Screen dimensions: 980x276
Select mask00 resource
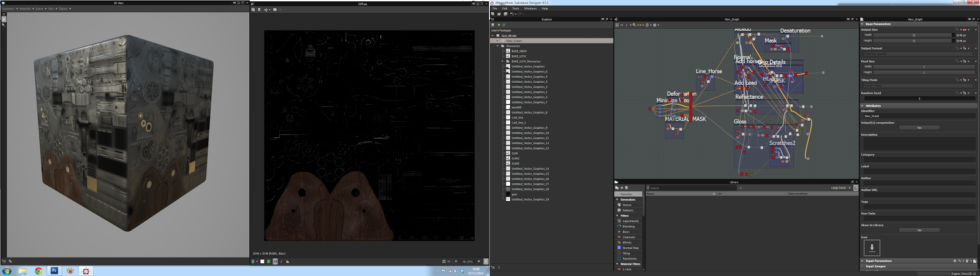pos(516,107)
